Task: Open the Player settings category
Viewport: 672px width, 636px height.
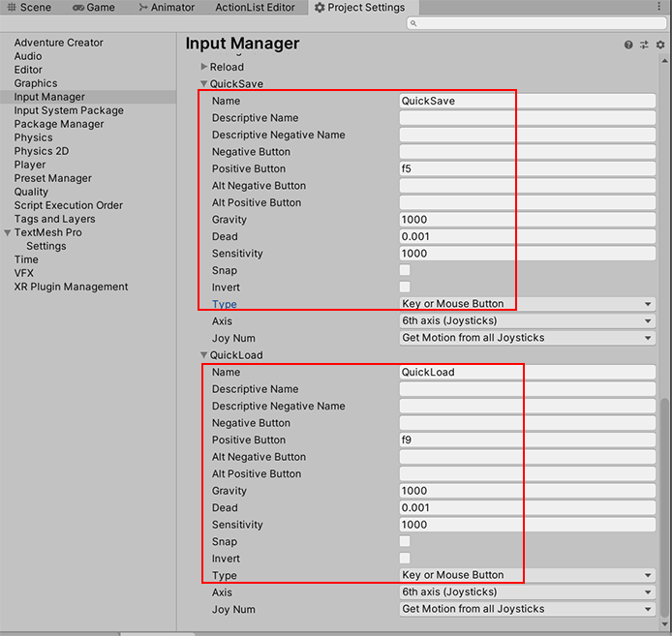Action: [x=30, y=165]
